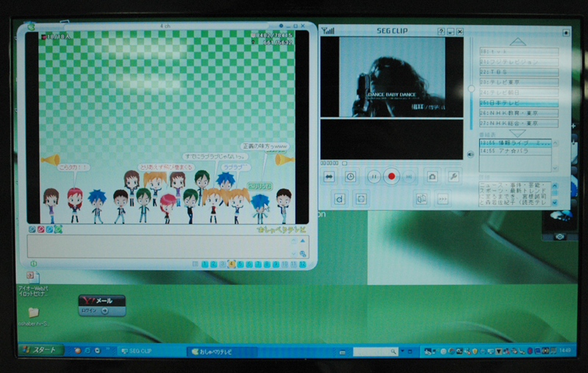Click the double-arrow resize icon in SEG CLIP
The width and height of the screenshot is (588, 373).
pos(329,176)
